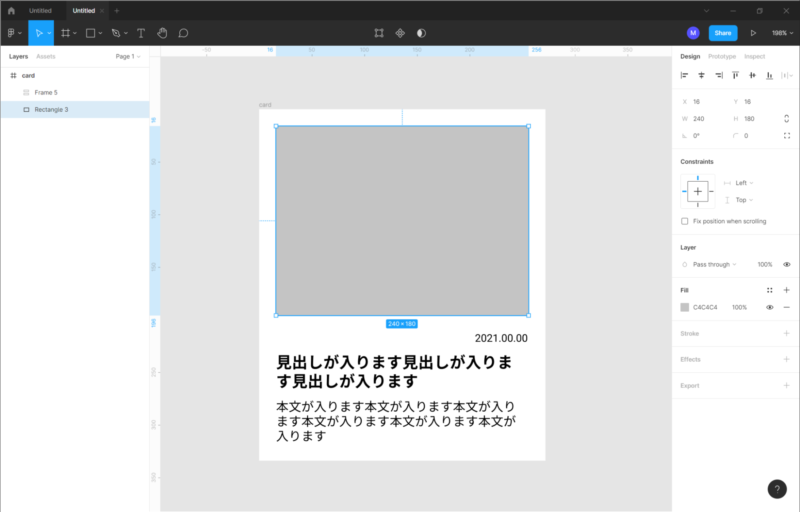Select the Frame tool
This screenshot has height=512, width=800.
click(x=66, y=33)
